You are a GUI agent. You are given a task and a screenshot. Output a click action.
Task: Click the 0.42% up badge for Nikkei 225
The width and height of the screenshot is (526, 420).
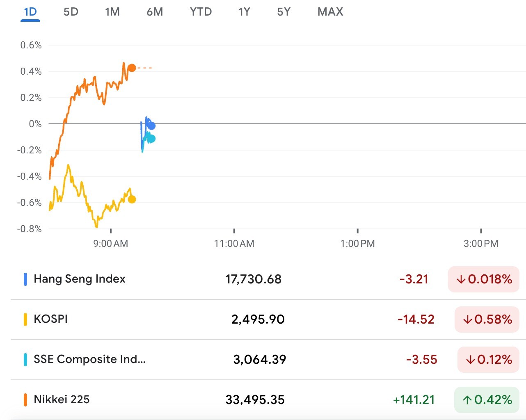point(487,400)
